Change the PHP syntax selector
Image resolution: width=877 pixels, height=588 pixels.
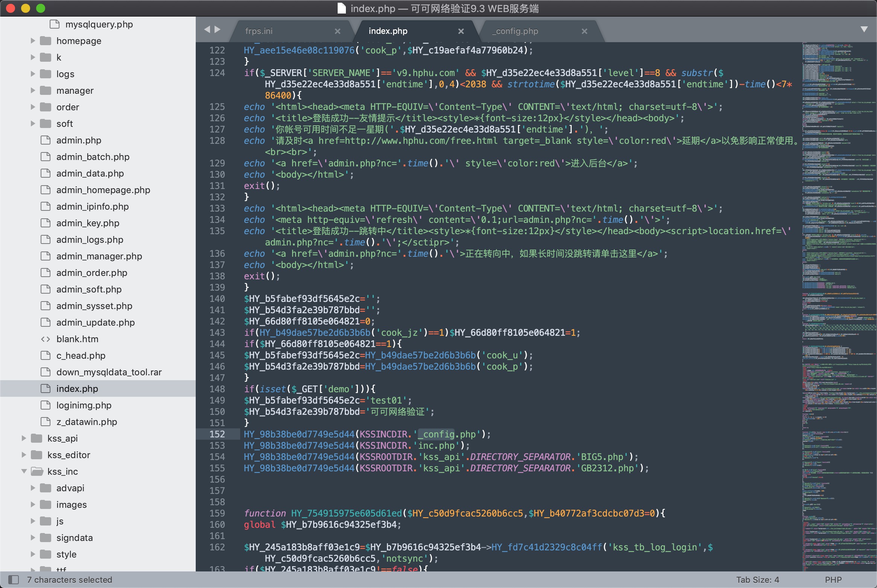click(833, 580)
